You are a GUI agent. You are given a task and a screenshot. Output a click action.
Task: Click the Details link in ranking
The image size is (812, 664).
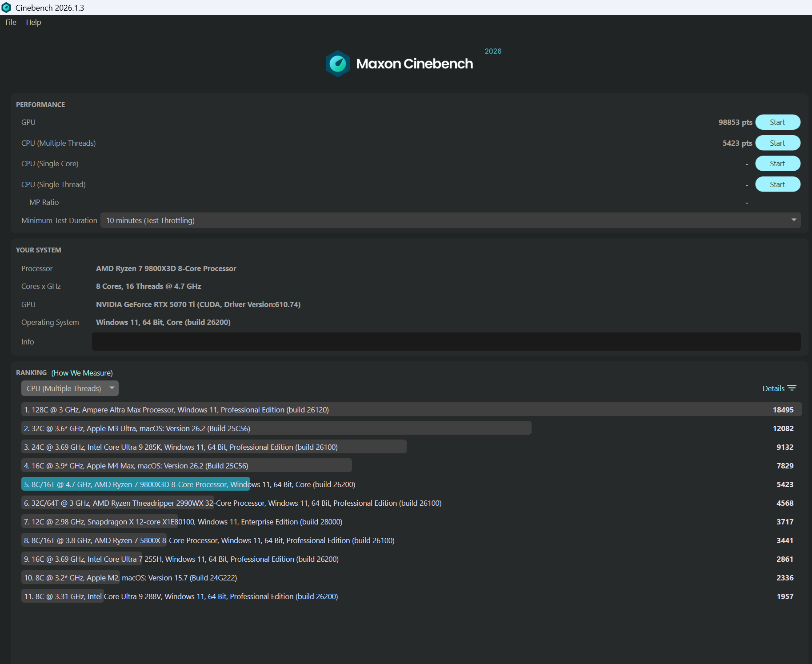coord(773,388)
